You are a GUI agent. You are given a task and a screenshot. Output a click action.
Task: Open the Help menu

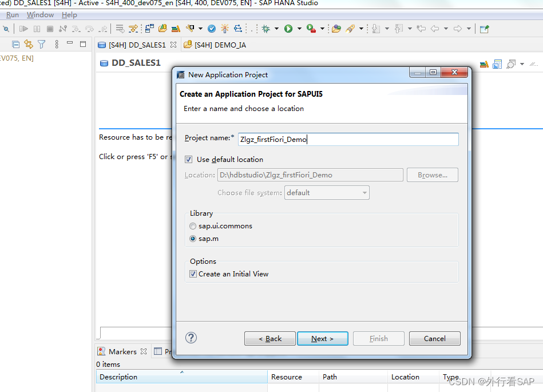tap(69, 15)
